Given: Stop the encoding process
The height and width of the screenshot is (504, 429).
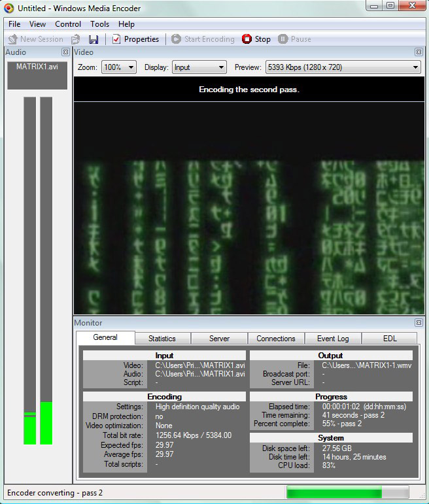Looking at the screenshot, I should pyautogui.click(x=256, y=39).
